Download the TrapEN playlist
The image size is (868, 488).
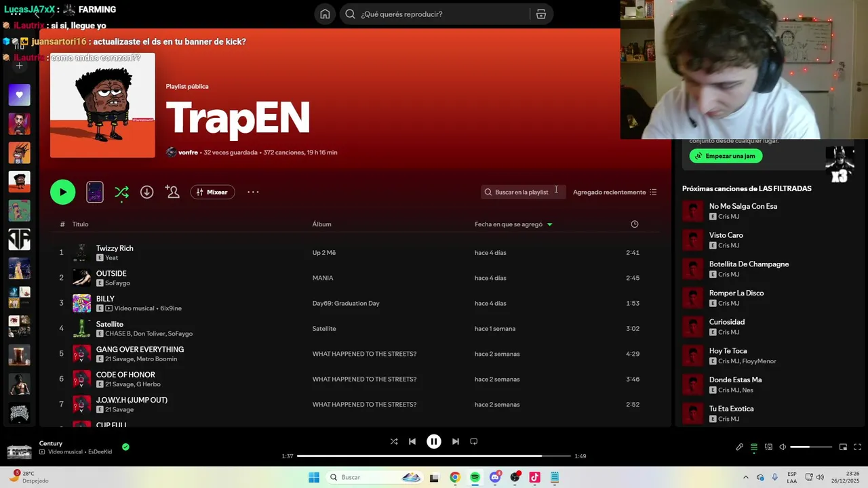click(x=146, y=192)
